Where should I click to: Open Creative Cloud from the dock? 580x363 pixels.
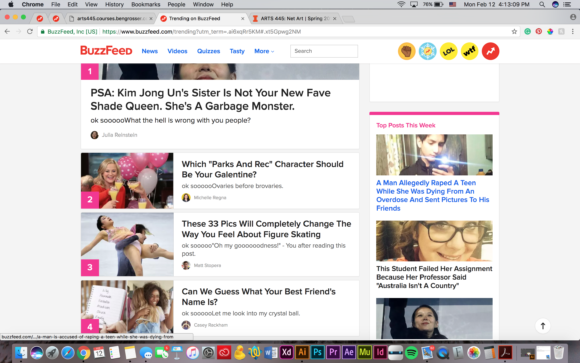(224, 352)
